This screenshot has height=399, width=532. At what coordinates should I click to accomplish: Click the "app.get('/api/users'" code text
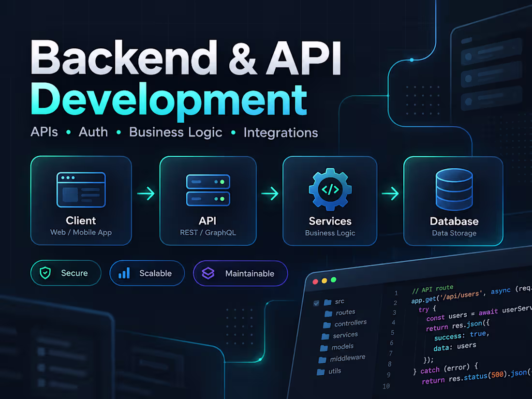(x=447, y=297)
